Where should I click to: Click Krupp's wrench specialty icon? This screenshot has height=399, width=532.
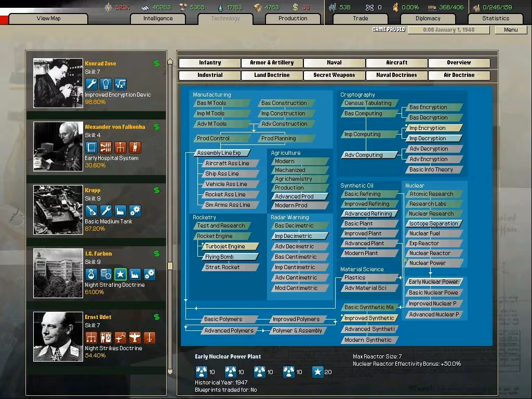pos(106,211)
